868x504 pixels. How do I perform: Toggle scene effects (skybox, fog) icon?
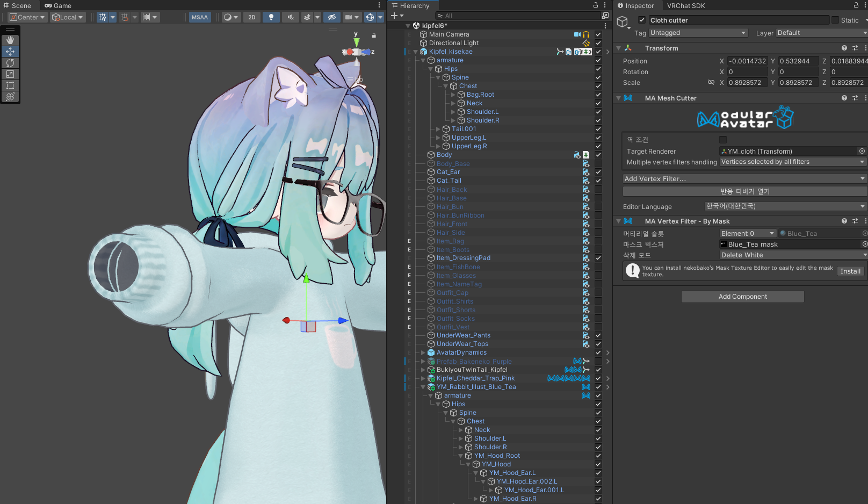pos(307,17)
